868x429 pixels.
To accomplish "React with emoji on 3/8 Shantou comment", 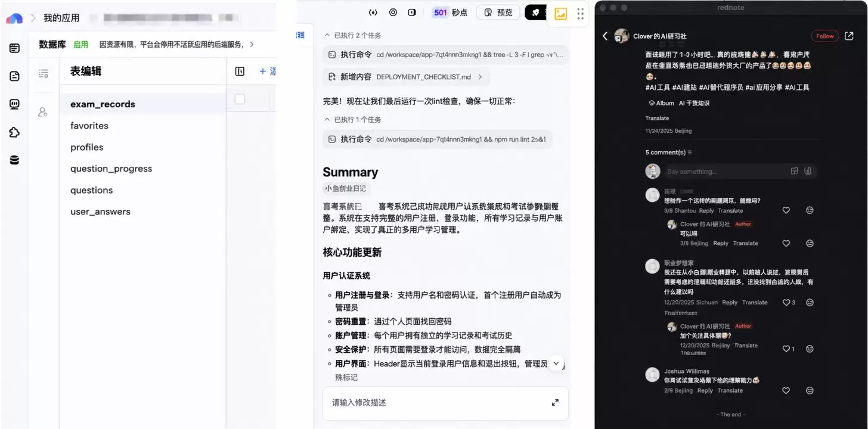I will click(810, 210).
